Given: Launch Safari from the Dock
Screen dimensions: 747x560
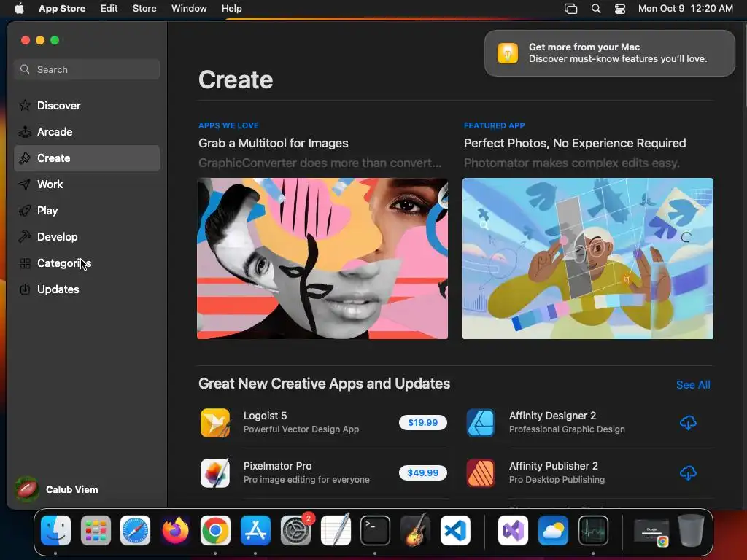Looking at the screenshot, I should tap(135, 530).
